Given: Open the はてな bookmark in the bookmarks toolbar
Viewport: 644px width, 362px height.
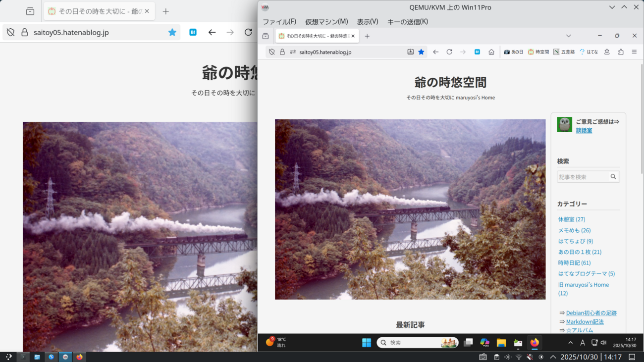Looking at the screenshot, I should pos(589,52).
